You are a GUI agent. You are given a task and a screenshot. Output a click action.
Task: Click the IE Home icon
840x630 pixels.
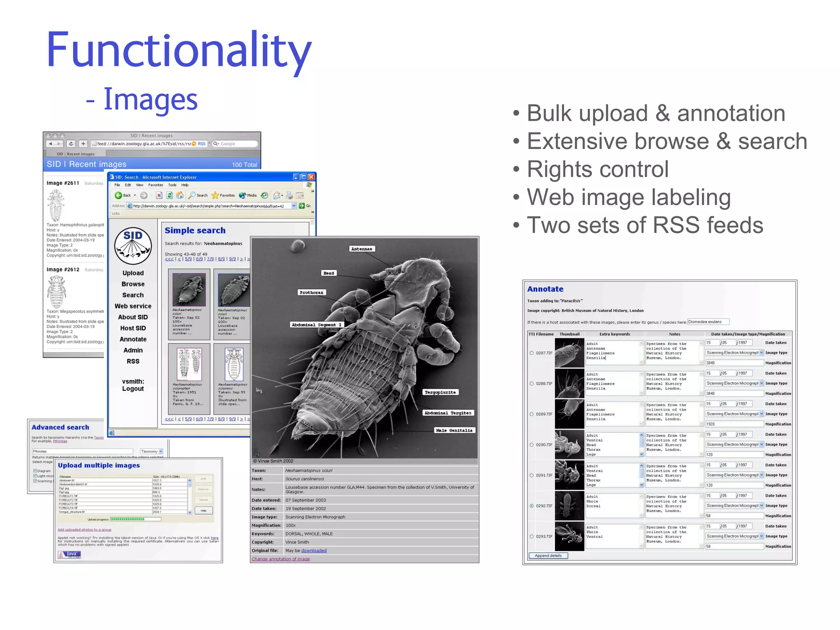180,195
